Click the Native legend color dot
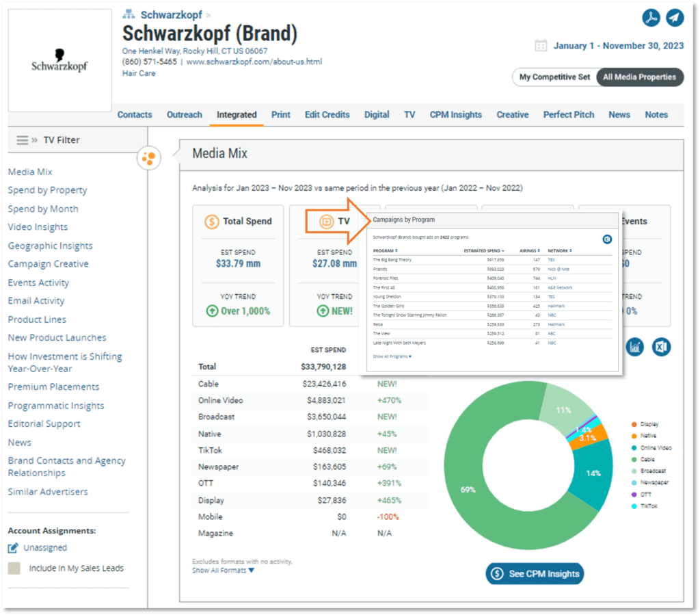Image resolution: width=700 pixels, height=615 pixels. pos(634,436)
